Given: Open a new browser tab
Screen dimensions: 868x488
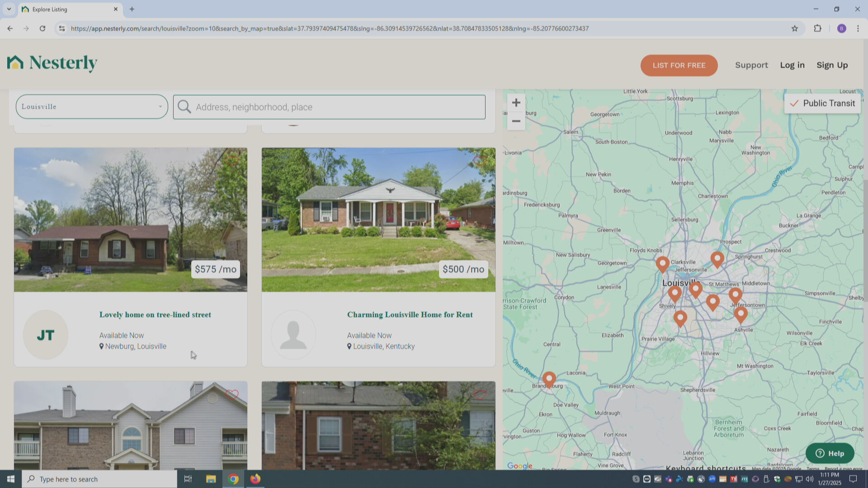Looking at the screenshot, I should (x=132, y=9).
